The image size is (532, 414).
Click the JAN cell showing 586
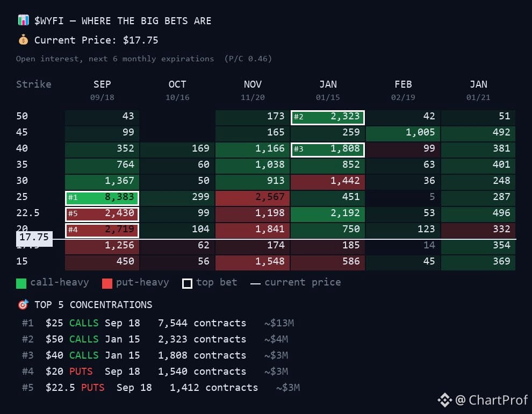point(328,262)
